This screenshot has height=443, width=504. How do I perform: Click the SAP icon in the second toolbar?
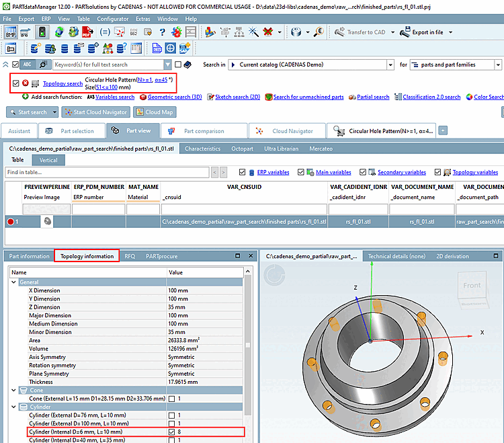point(183,48)
